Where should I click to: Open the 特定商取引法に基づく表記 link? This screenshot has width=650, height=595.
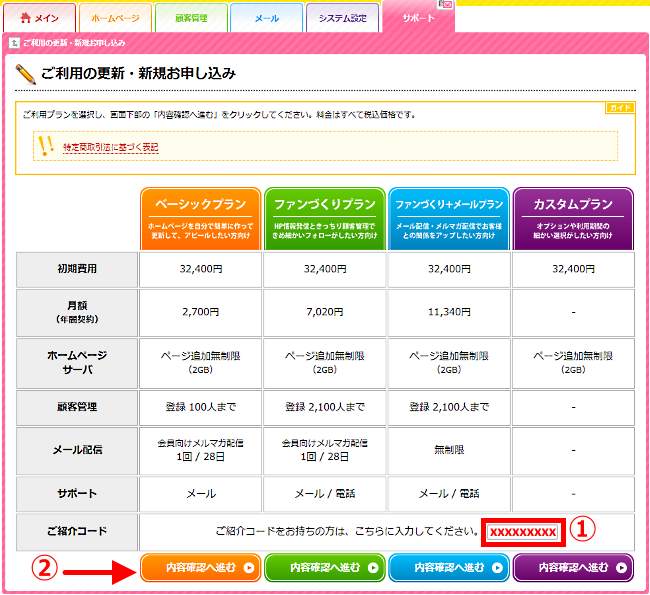pyautogui.click(x=110, y=147)
